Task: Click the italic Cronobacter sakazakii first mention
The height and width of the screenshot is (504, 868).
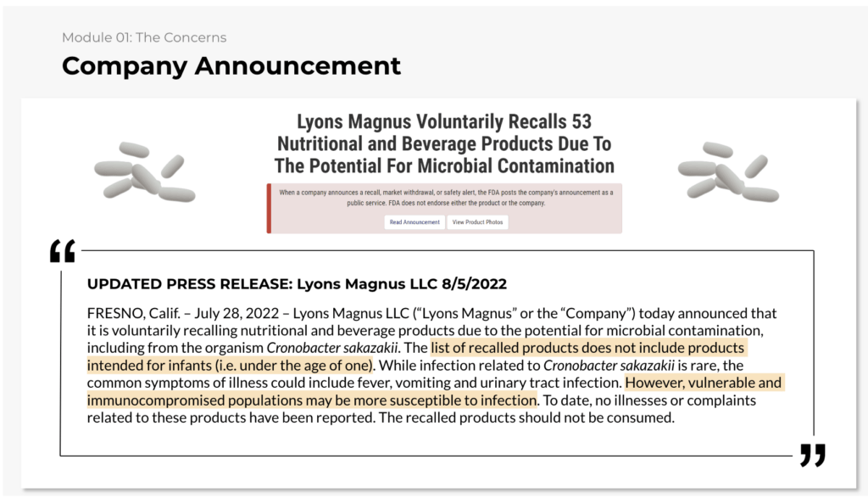Action: tap(332, 348)
